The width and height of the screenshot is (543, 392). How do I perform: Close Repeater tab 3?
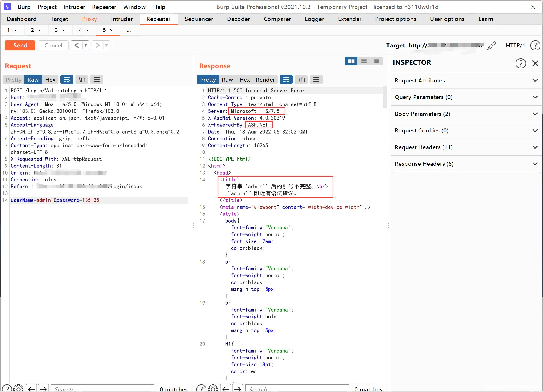coord(63,30)
